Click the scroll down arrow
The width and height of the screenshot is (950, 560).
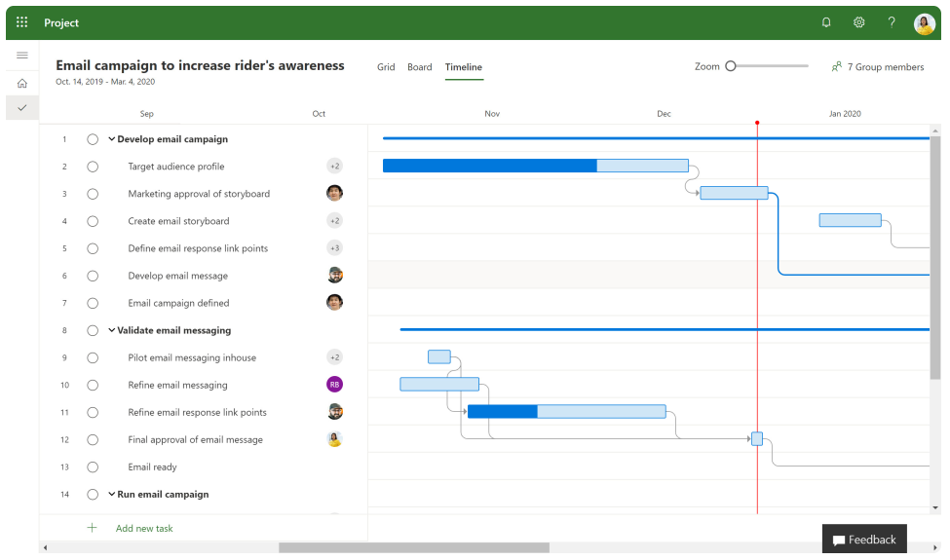[935, 508]
